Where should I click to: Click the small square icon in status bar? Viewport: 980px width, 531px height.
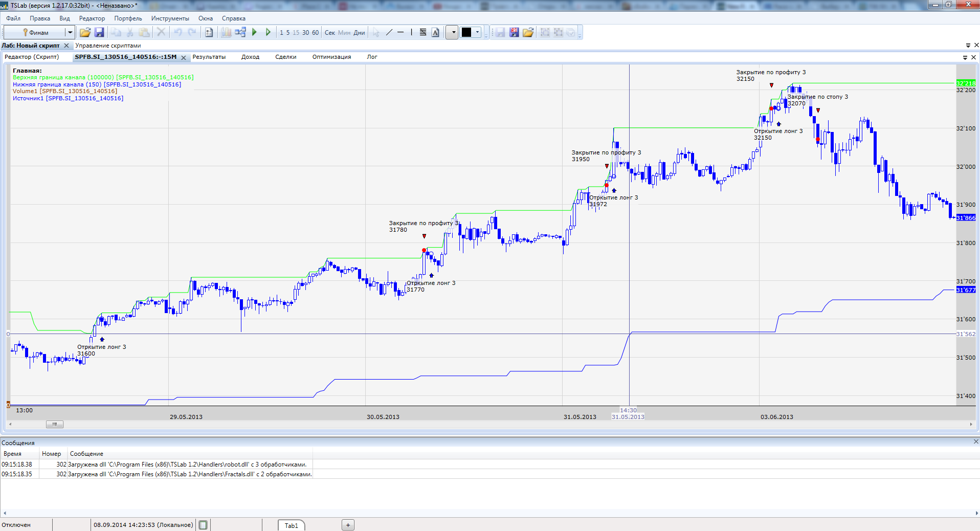(x=203, y=525)
